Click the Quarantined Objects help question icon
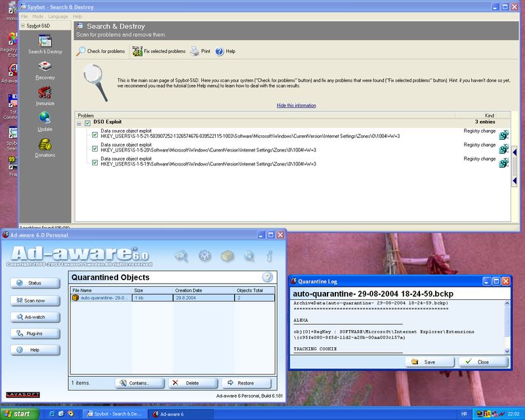525x420 pixels. point(267,277)
